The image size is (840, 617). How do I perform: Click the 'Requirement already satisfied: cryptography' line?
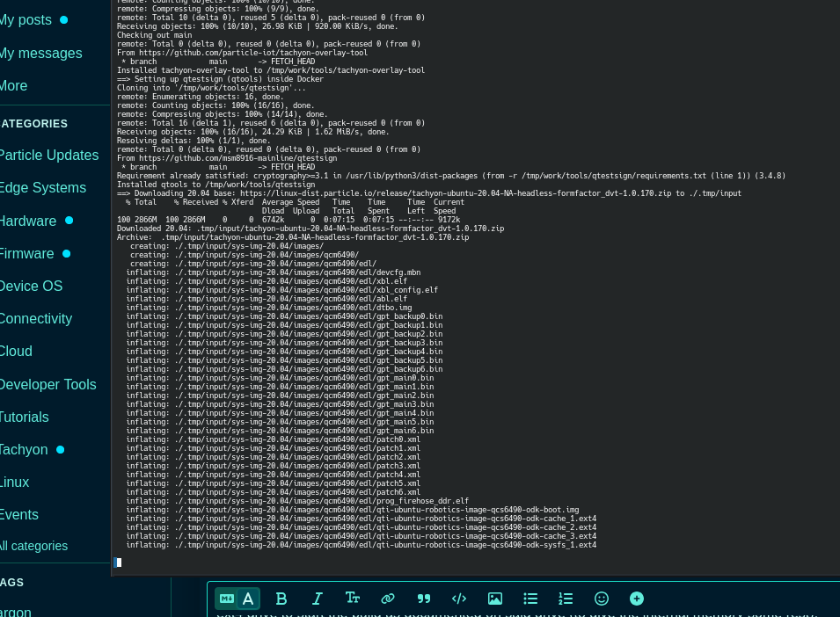tap(451, 176)
